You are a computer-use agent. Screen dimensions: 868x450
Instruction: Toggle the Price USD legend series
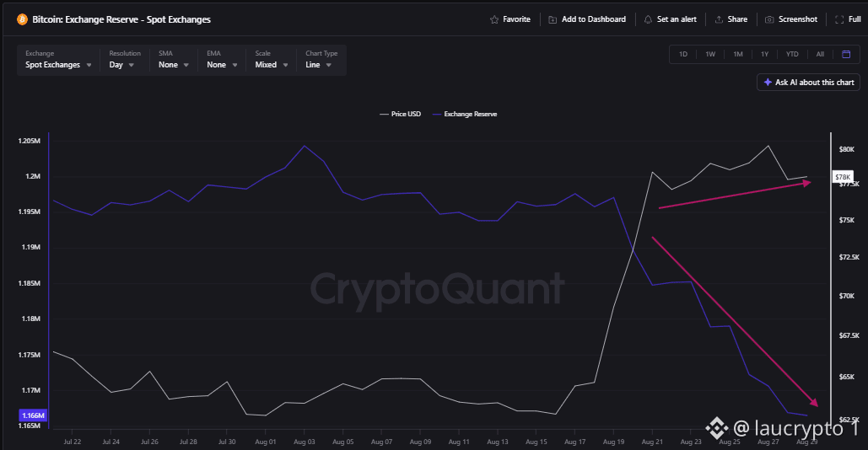400,114
